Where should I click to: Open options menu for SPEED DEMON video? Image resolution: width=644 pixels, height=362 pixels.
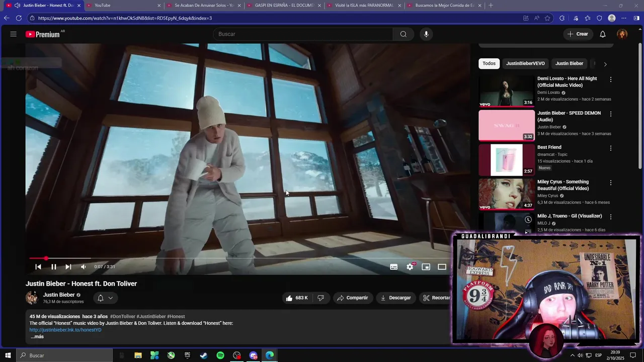pyautogui.click(x=611, y=114)
